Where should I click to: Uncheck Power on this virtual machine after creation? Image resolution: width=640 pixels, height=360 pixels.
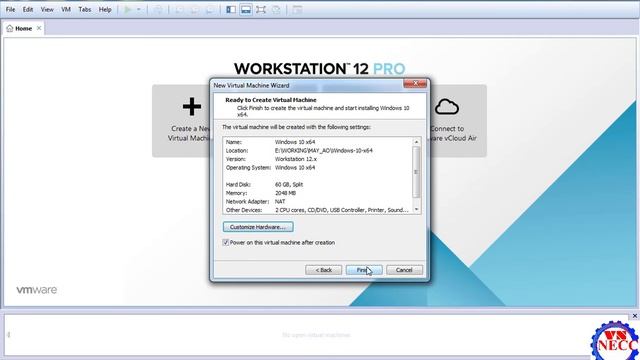(225, 242)
